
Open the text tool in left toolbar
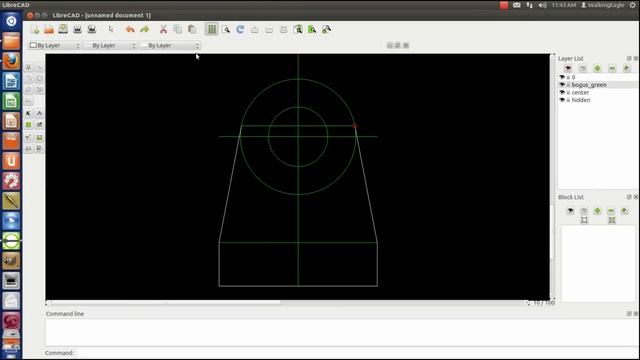click(x=28, y=113)
